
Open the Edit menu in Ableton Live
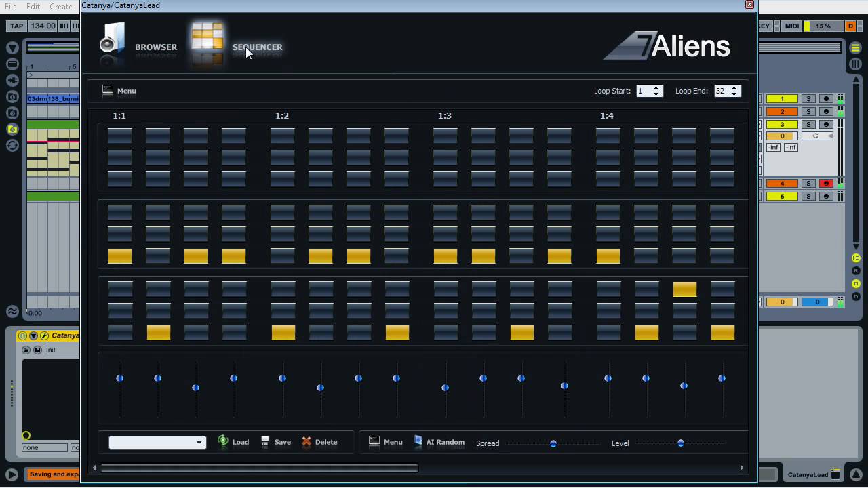tap(33, 6)
